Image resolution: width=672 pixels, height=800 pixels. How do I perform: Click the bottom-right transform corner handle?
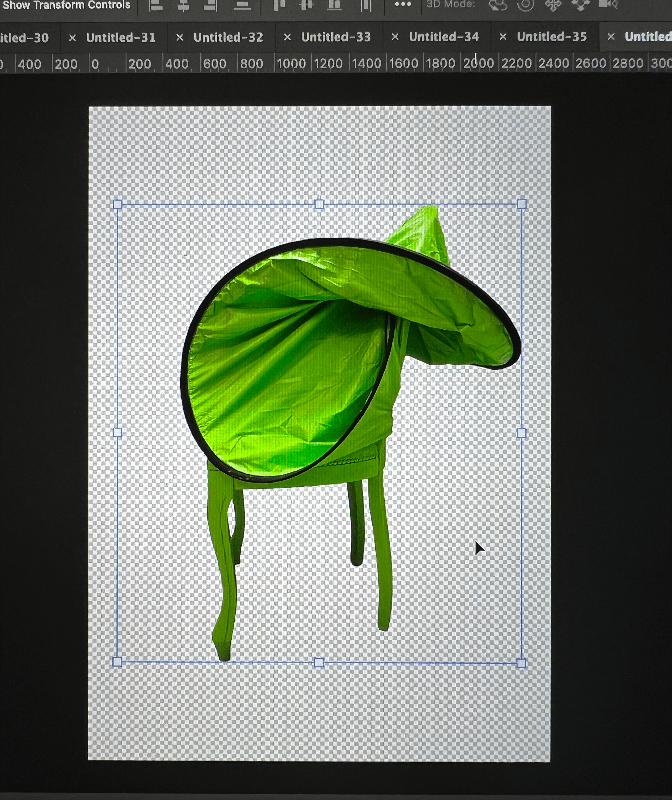click(x=521, y=664)
